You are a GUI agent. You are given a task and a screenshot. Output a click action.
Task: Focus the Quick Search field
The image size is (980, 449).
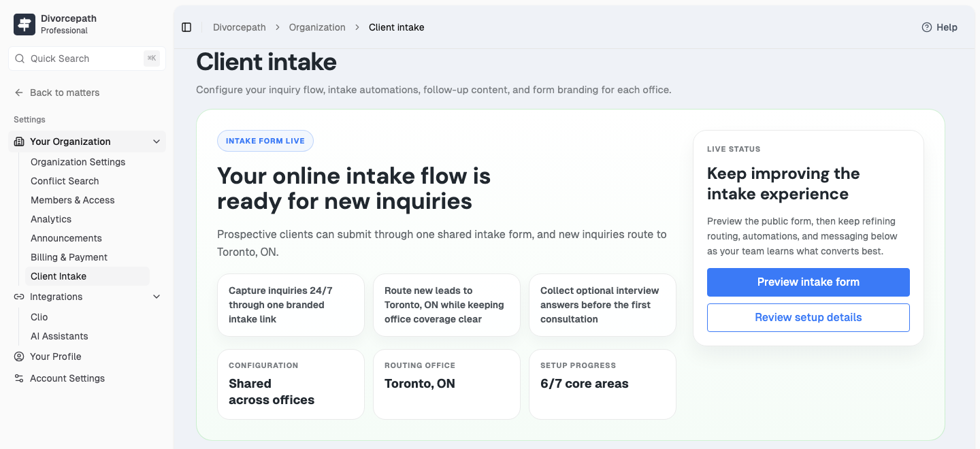coord(87,59)
